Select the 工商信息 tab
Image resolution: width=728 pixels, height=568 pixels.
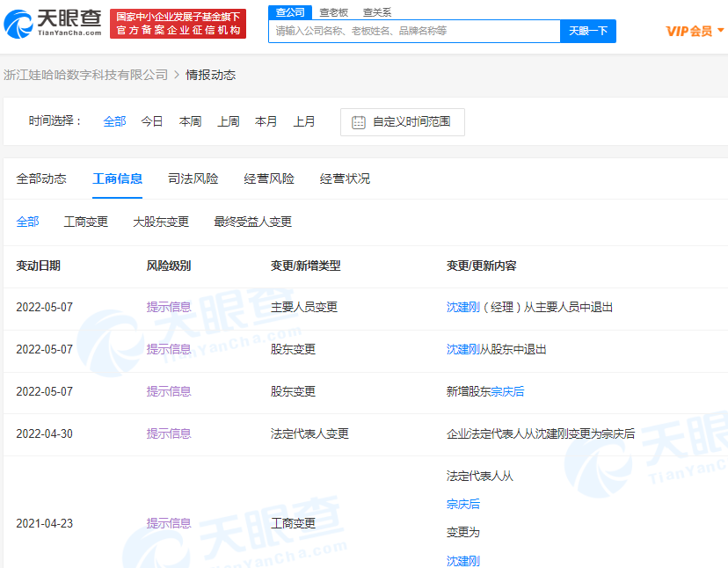tap(118, 178)
